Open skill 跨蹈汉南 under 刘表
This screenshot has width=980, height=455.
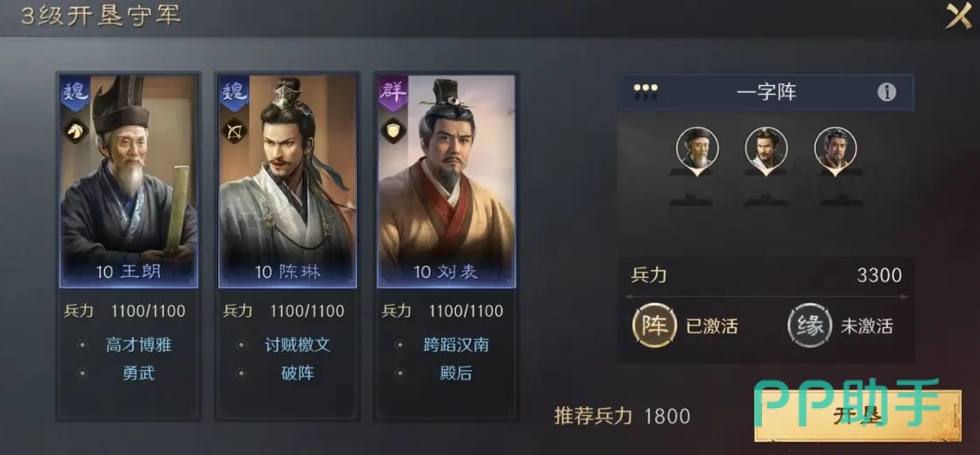[455, 345]
